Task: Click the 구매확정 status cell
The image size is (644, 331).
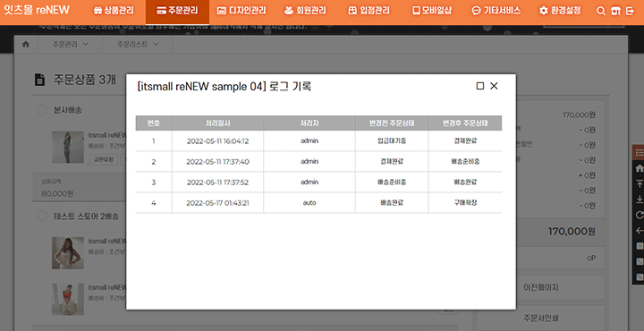Action: click(465, 203)
